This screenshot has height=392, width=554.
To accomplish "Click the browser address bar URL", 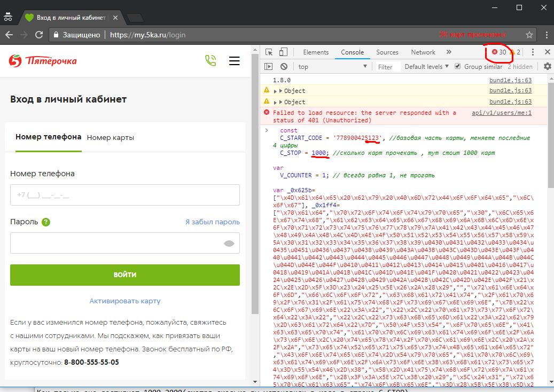I will 147,35.
